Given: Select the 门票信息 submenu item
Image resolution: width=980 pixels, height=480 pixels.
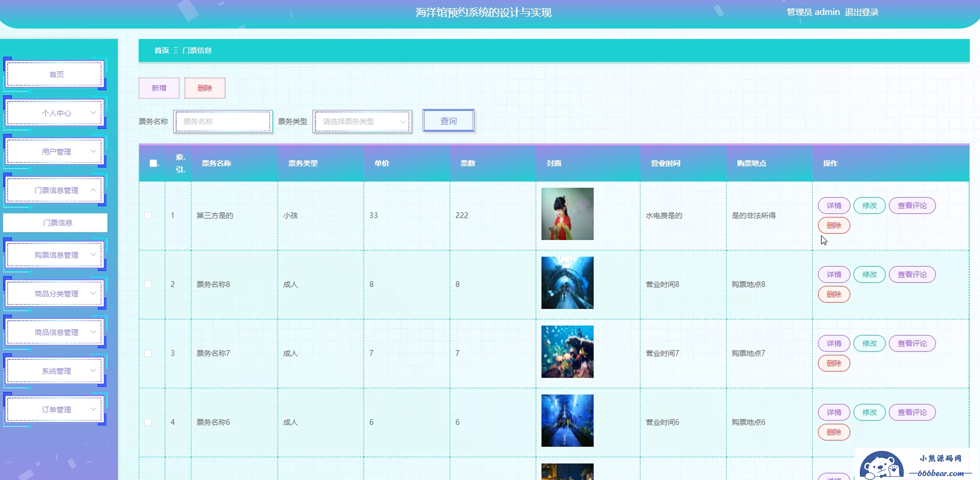Looking at the screenshot, I should click(x=55, y=222).
